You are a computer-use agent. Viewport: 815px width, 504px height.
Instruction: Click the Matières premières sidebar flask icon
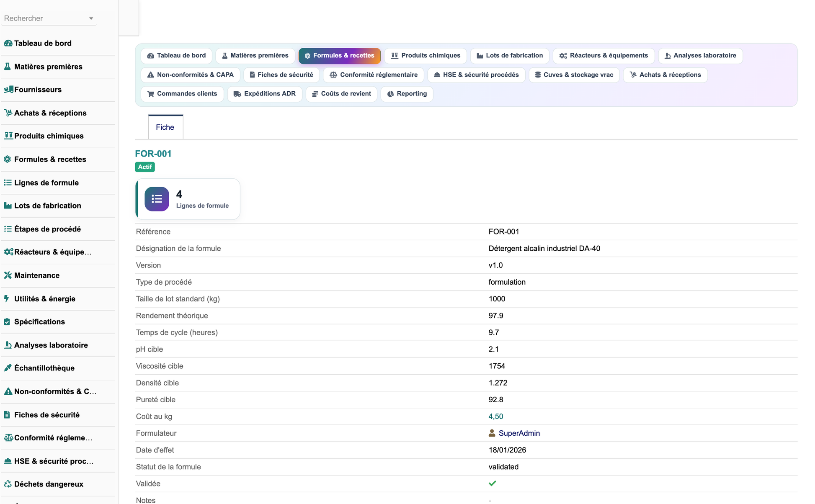pos(8,67)
